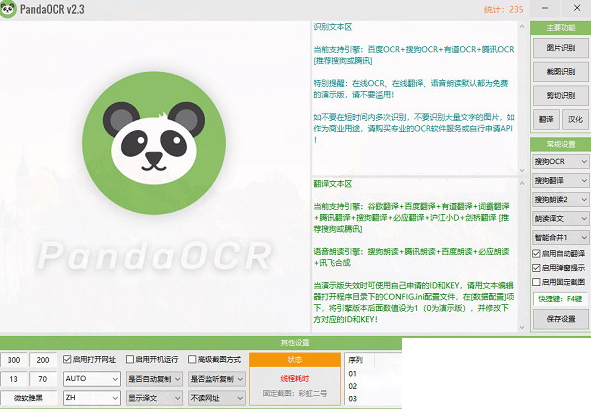Click the 主要功能 panel header
The image size is (591, 411).
[x=560, y=28]
